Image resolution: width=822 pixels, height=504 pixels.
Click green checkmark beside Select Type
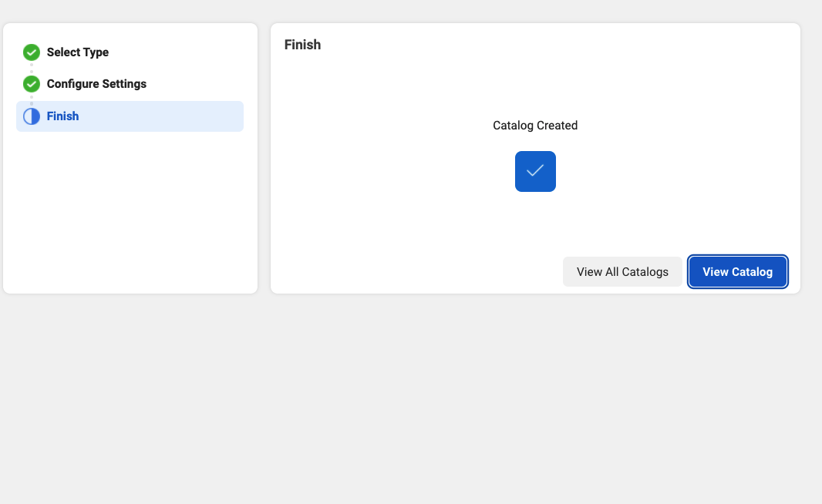pos(32,52)
